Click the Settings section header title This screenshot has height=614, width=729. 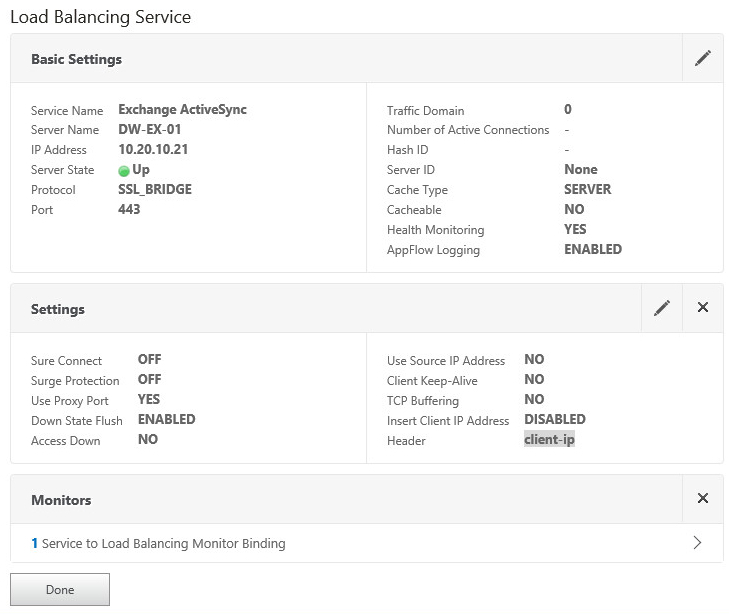pos(58,309)
